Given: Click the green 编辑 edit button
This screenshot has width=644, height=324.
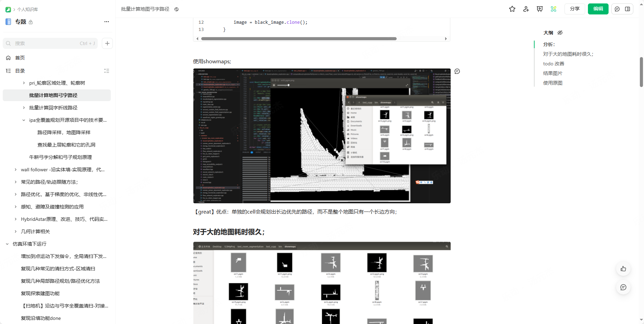Looking at the screenshot, I should click(598, 9).
